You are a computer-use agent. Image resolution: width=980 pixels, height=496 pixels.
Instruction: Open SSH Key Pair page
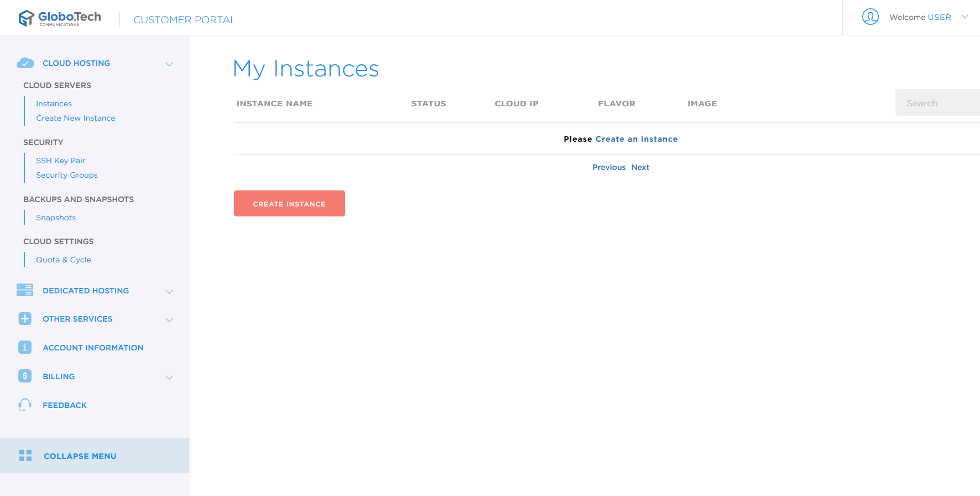(x=60, y=161)
